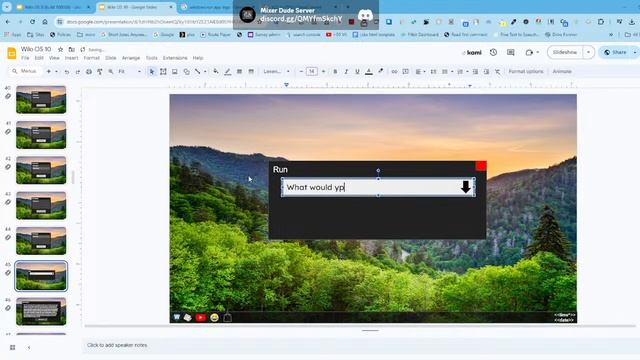The image size is (640, 360).
Task: Decrease the font size
Action: click(x=301, y=71)
